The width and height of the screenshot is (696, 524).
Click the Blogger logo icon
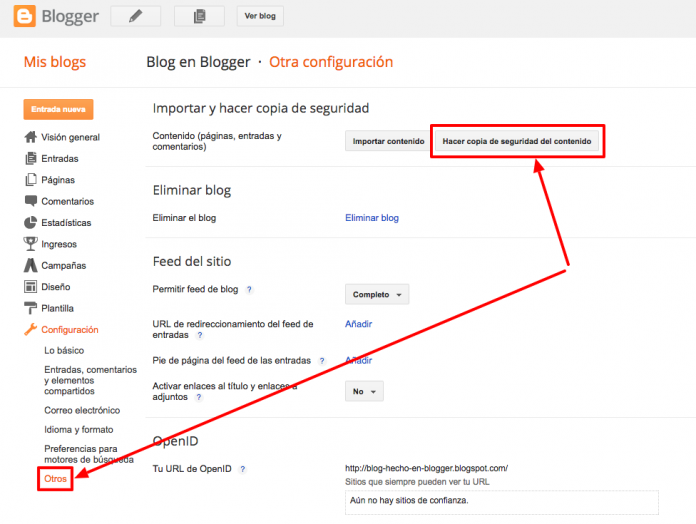tap(24, 16)
